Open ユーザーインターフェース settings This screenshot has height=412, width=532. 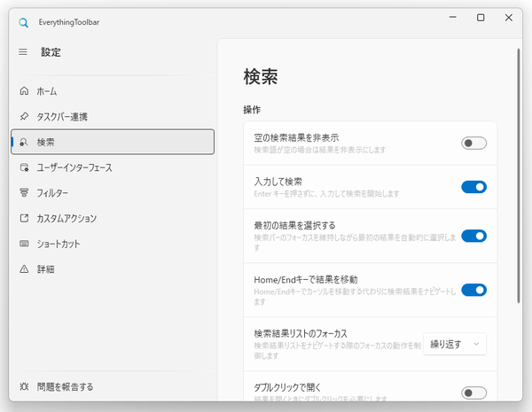tap(113, 167)
